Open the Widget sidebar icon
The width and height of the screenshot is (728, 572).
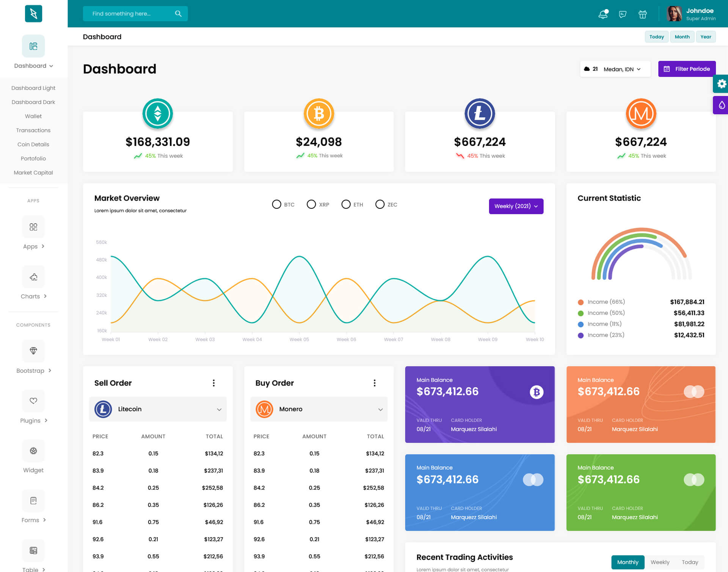click(x=33, y=451)
